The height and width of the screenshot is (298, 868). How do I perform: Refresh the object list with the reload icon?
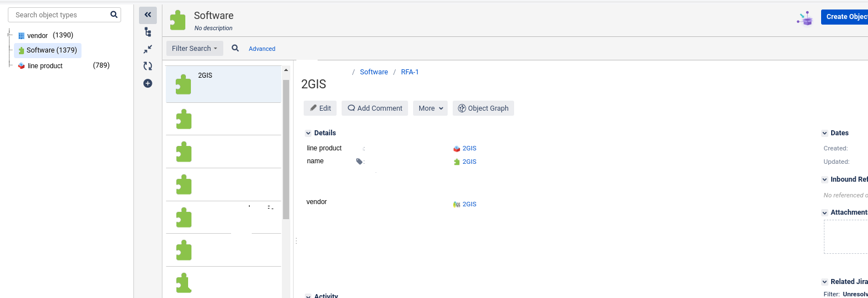[148, 66]
